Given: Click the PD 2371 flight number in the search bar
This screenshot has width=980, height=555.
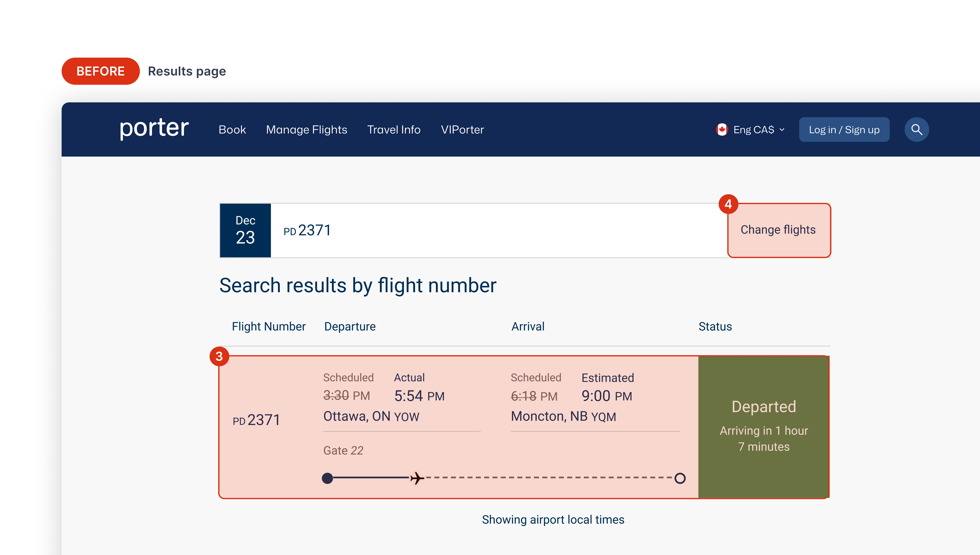Looking at the screenshot, I should click(307, 230).
